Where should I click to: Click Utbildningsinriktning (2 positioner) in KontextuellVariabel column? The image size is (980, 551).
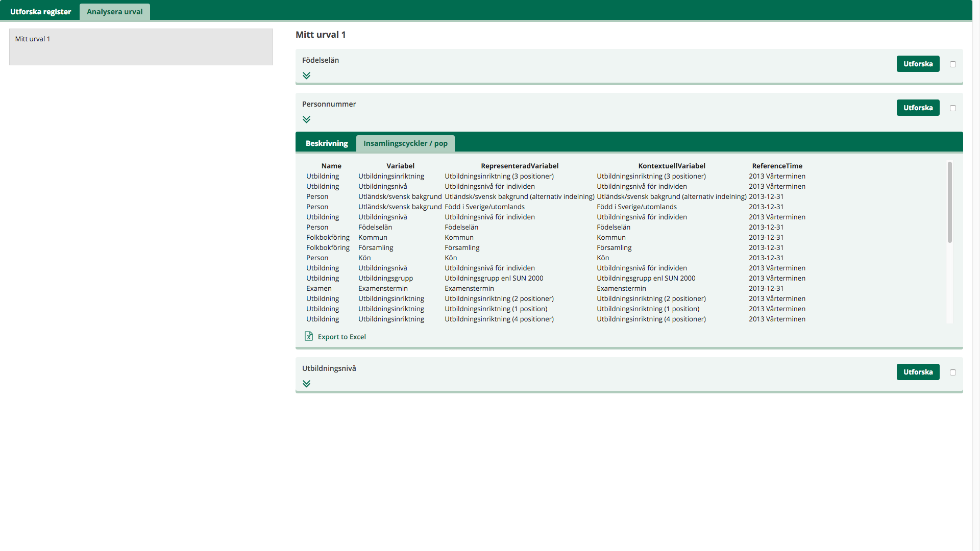click(651, 298)
